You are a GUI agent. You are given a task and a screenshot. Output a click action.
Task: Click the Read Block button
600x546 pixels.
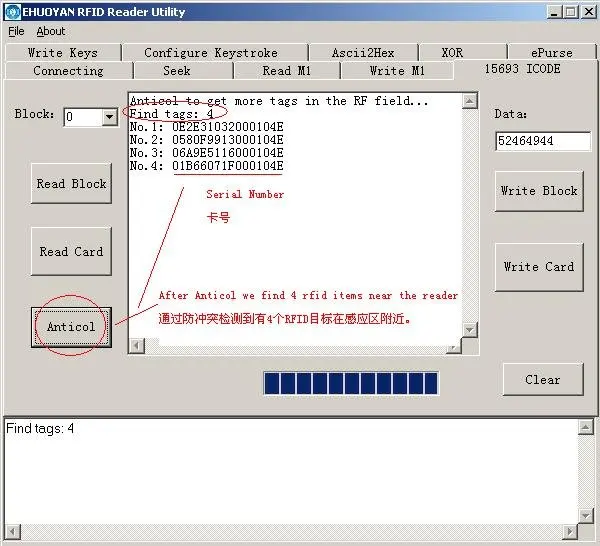[x=72, y=184]
